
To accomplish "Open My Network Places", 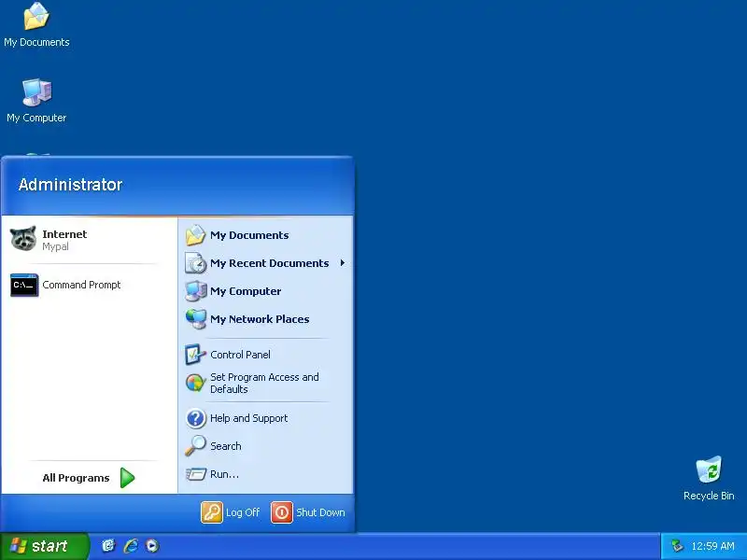I will [265, 319].
